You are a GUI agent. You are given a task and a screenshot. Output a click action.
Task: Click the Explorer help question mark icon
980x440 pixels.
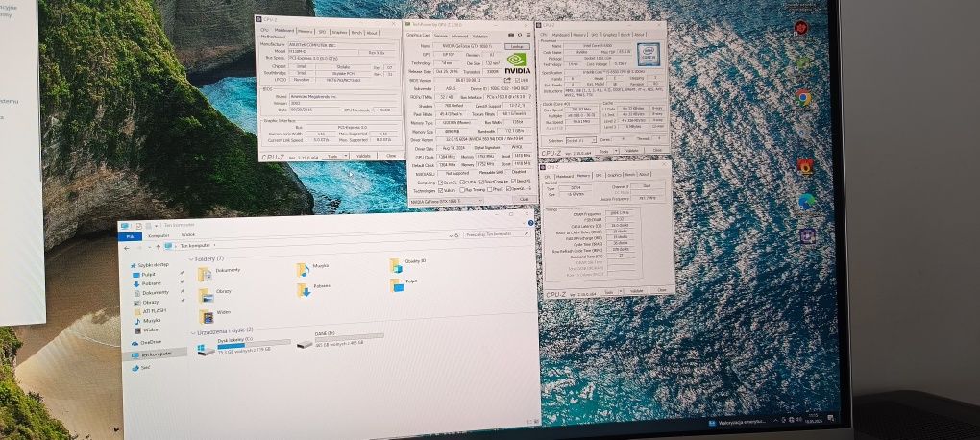pyautogui.click(x=530, y=223)
